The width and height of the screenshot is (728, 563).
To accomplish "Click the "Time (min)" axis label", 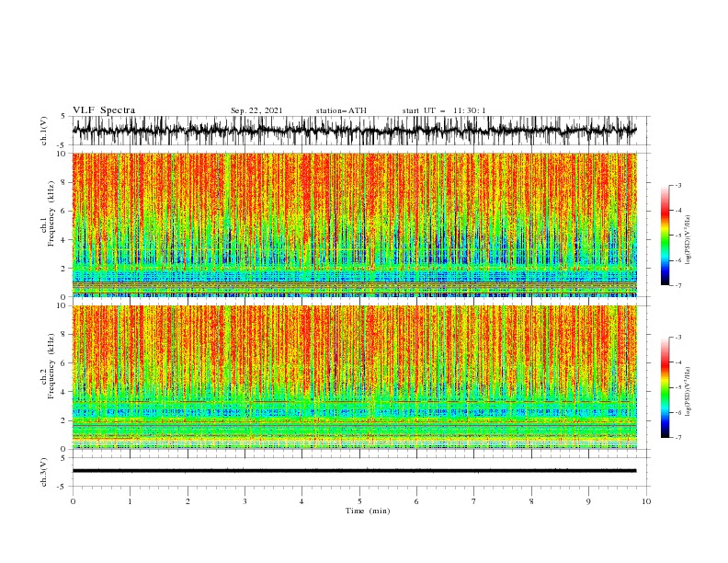I will tap(368, 511).
